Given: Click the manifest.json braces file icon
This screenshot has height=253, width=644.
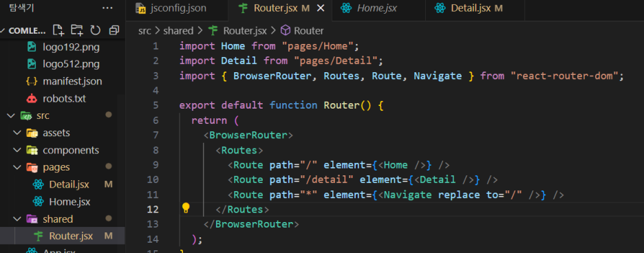Looking at the screenshot, I should point(32,81).
